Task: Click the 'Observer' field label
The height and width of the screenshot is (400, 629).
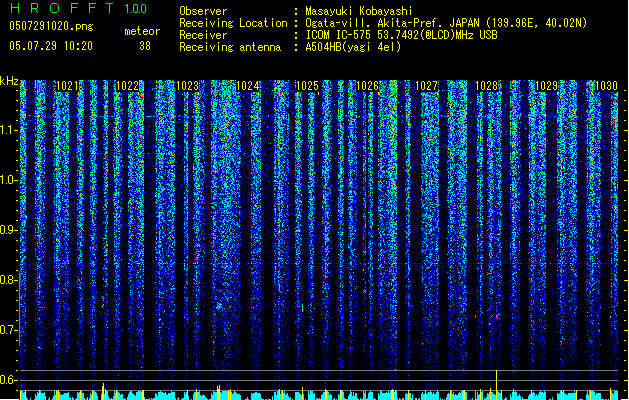Action: (x=203, y=11)
